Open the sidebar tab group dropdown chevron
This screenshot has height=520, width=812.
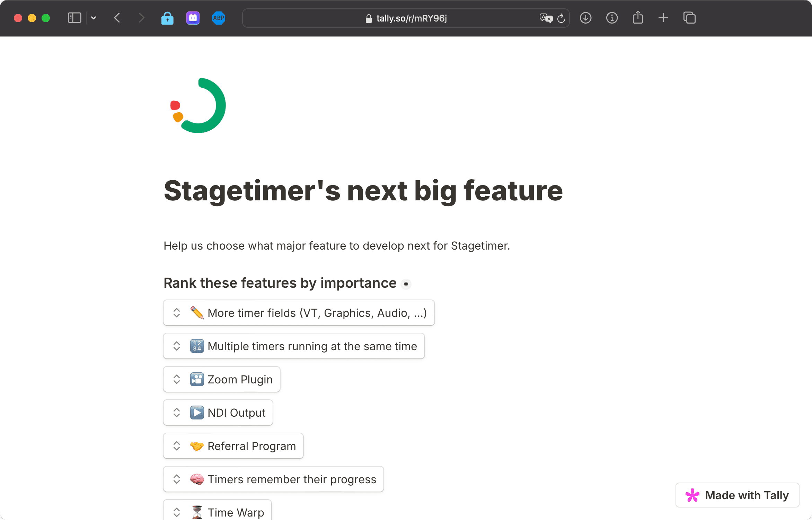[x=94, y=18]
